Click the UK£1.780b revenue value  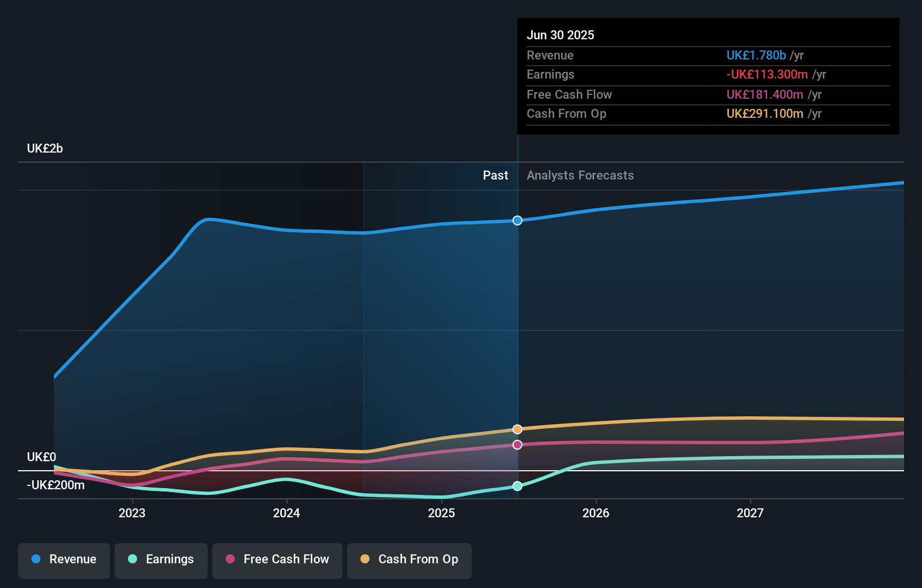pos(756,56)
